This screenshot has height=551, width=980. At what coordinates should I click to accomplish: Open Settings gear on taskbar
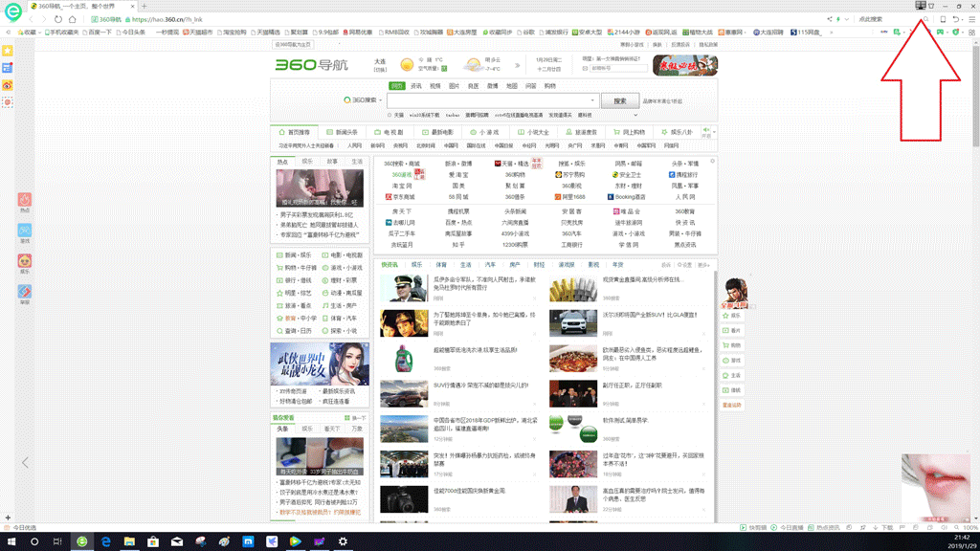343,541
